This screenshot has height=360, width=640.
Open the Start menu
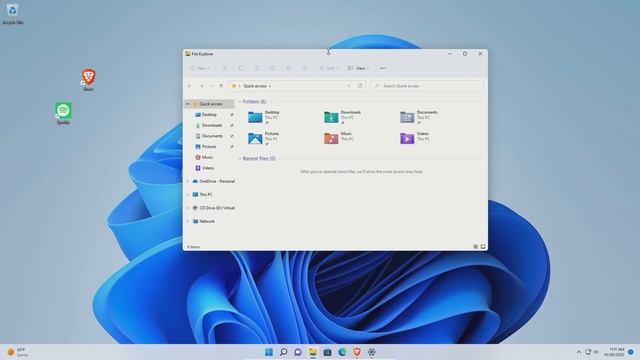coord(269,352)
